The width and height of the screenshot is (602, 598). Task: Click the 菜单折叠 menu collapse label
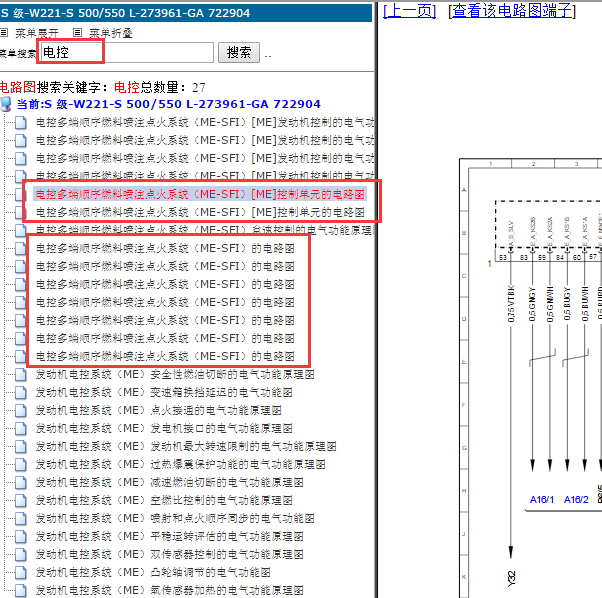[x=111, y=33]
